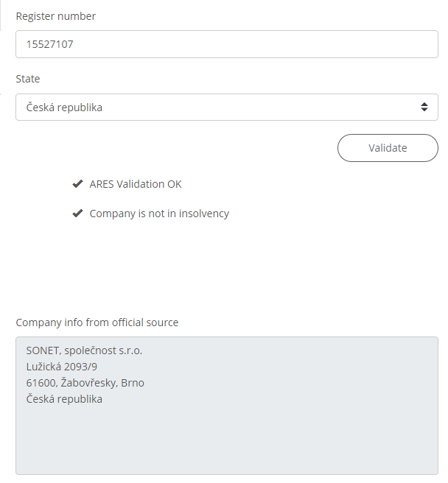448x483 pixels.
Task: Click the checkmark beside ARES Validation OK
Action: (77, 184)
